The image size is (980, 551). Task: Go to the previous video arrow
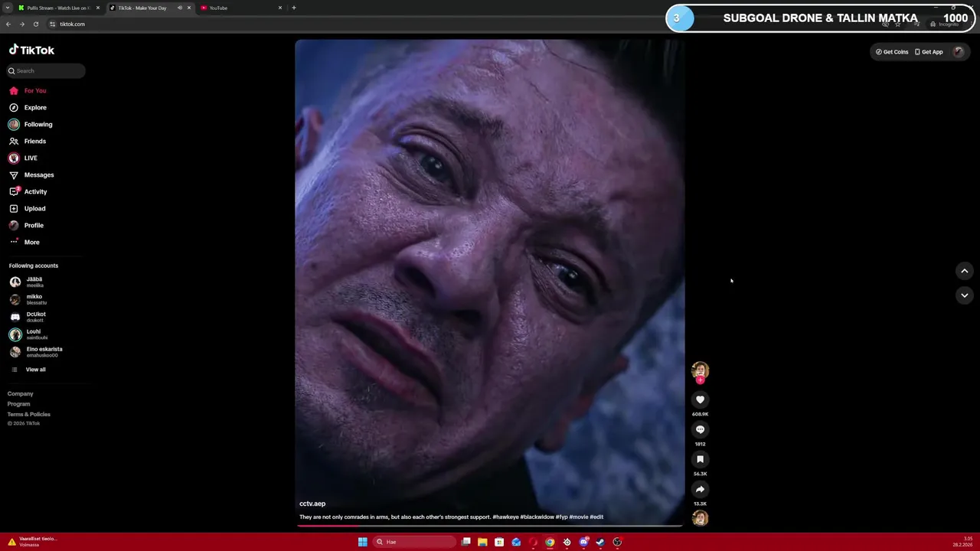tap(965, 271)
